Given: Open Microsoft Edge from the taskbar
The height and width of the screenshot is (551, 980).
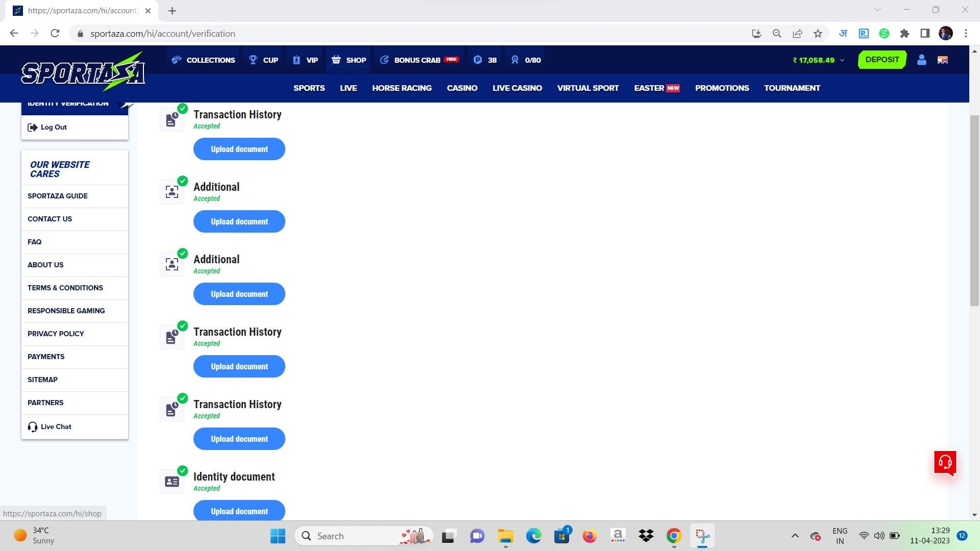Looking at the screenshot, I should tap(533, 536).
